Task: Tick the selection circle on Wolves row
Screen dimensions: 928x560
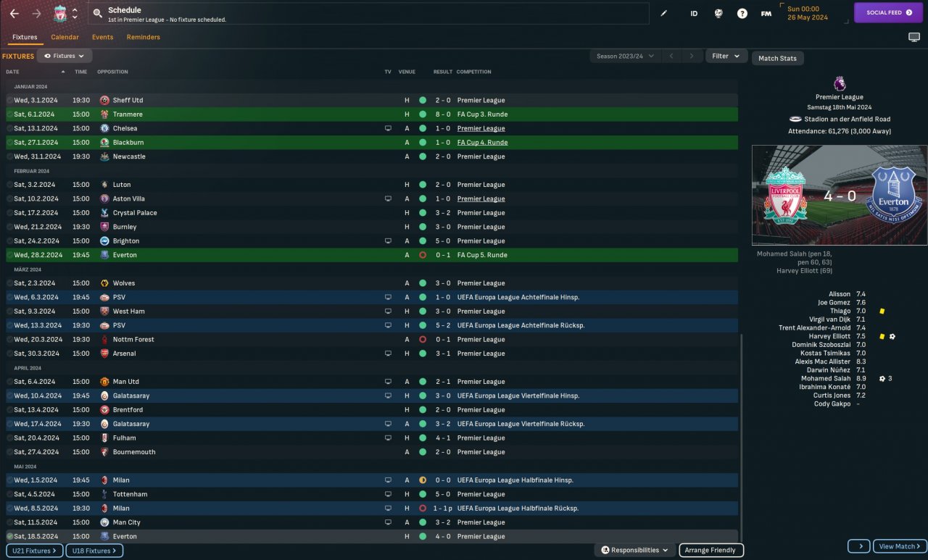Action: click(9, 283)
